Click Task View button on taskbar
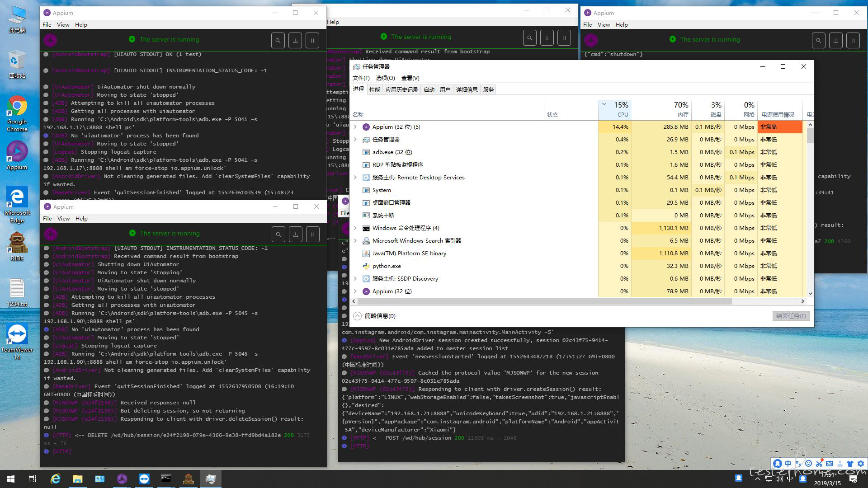 pyautogui.click(x=33, y=479)
